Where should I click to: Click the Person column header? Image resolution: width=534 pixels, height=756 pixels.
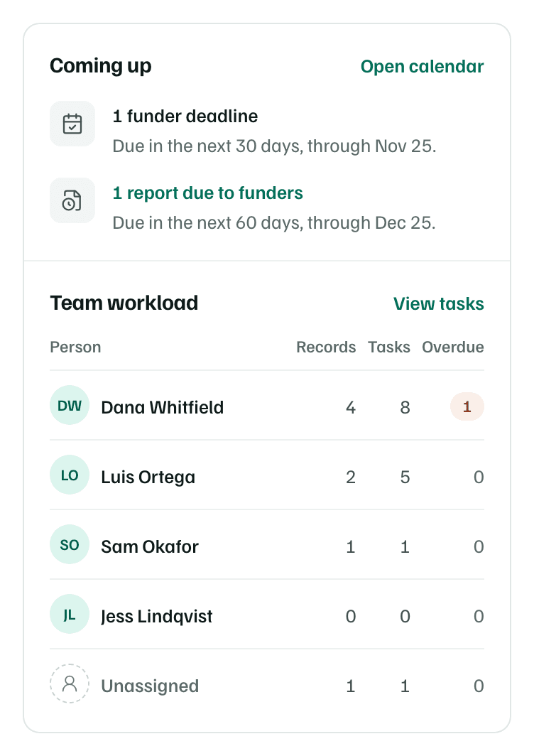(76, 347)
